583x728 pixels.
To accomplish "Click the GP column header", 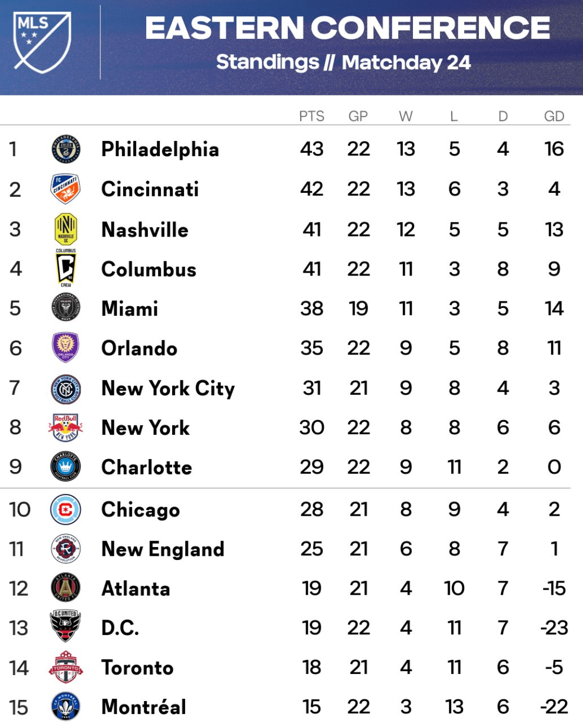I will pyautogui.click(x=358, y=116).
